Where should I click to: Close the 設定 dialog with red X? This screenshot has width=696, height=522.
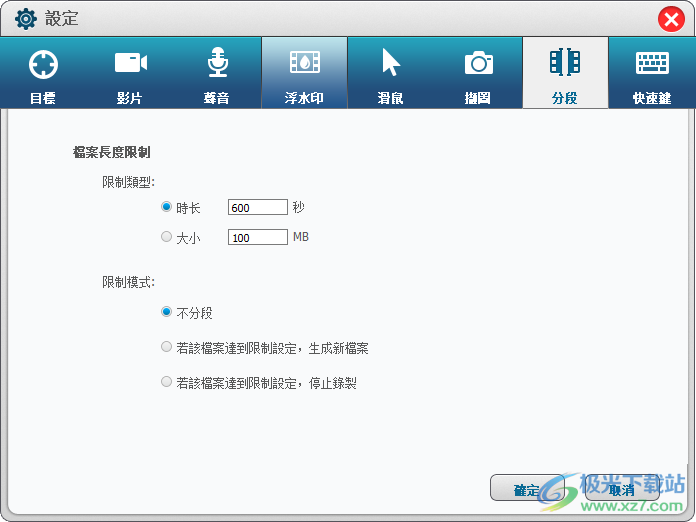[x=671, y=19]
